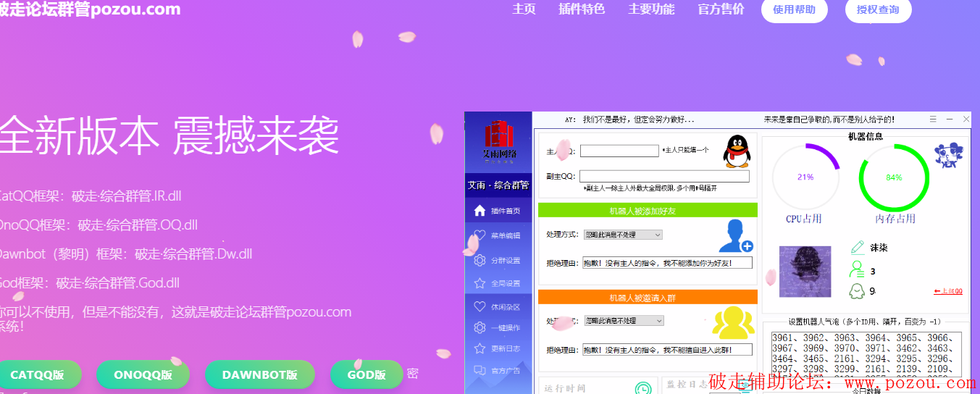Click the bubble ID list text box

[x=866, y=355]
